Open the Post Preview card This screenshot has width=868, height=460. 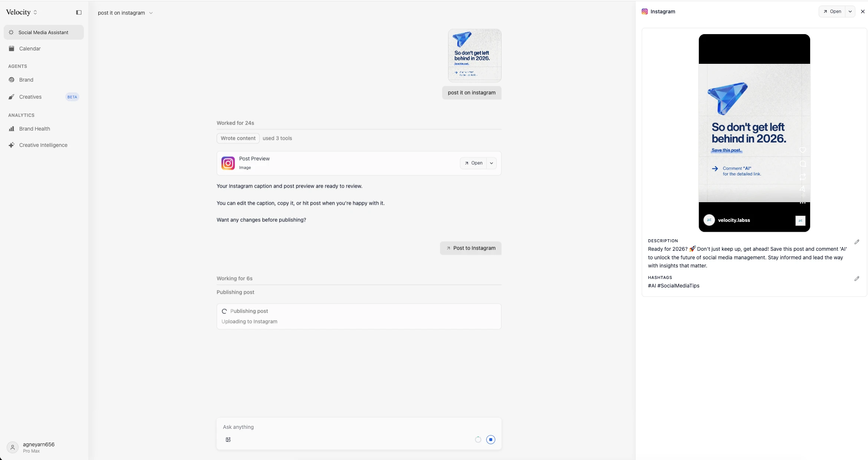click(x=473, y=163)
